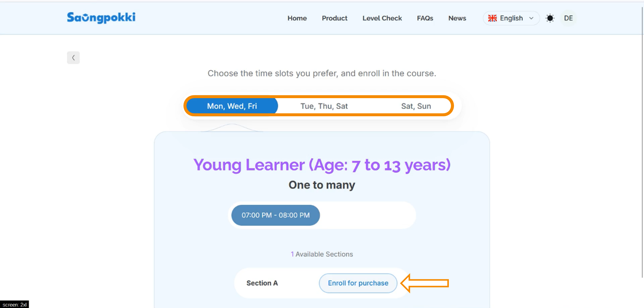The image size is (644, 308).
Task: Click the Young Learner course heading
Action: (x=322, y=165)
